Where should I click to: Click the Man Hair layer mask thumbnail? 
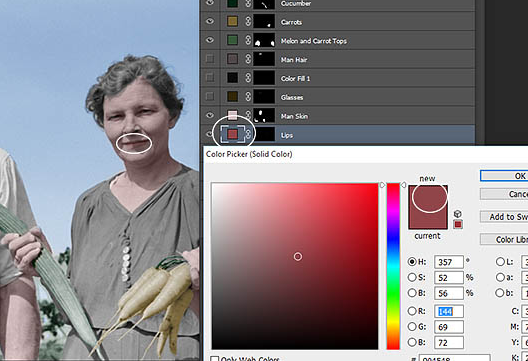click(x=264, y=59)
